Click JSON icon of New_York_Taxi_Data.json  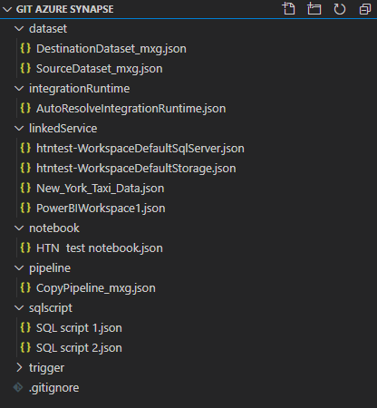pyautogui.click(x=26, y=188)
